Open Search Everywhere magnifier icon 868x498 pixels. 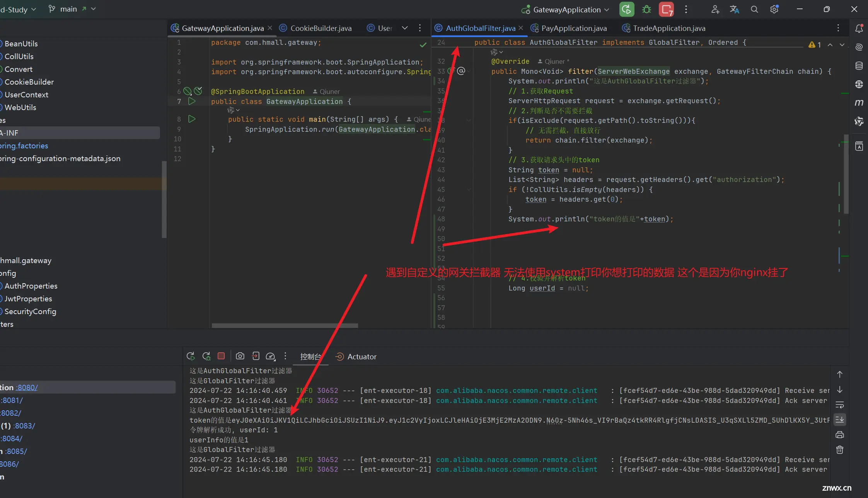point(754,9)
